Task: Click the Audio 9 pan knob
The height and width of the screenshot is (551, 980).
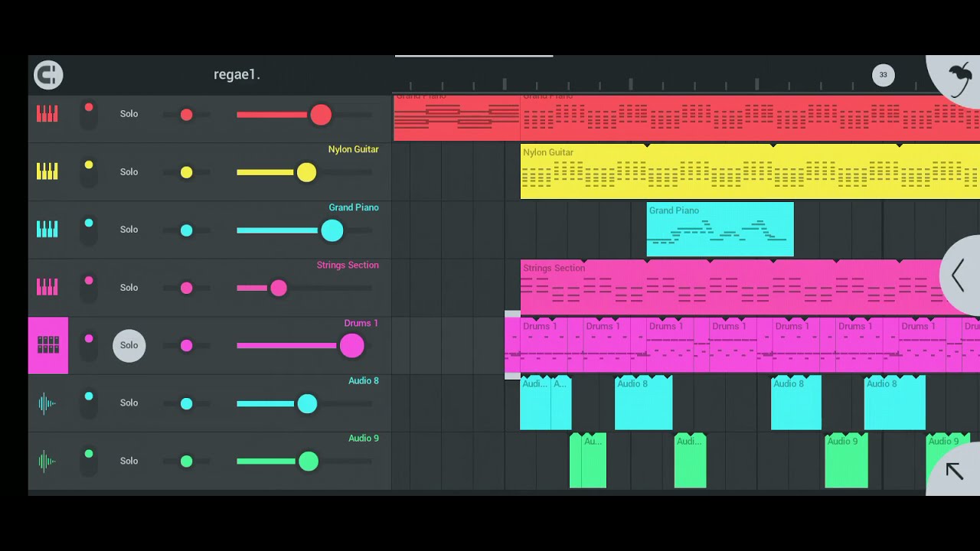Action: tap(186, 461)
